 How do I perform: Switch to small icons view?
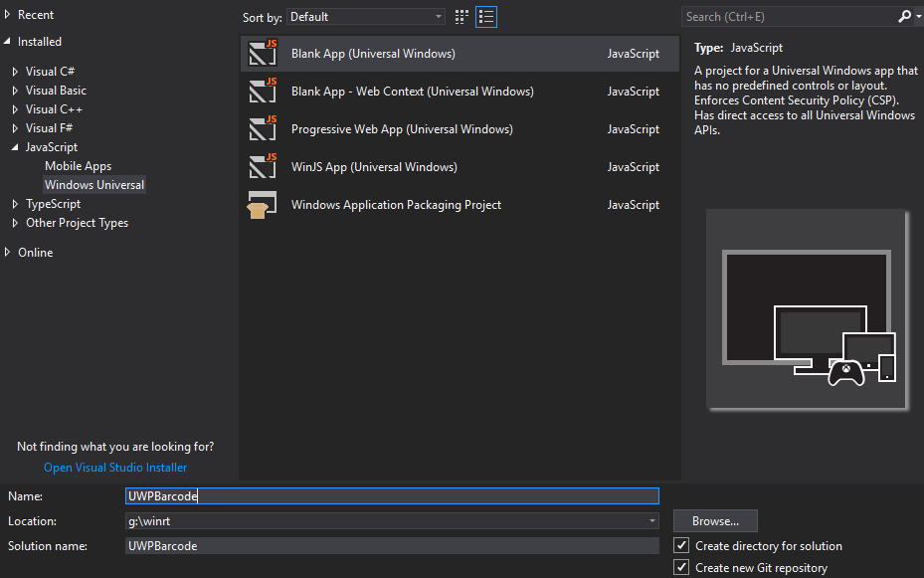point(462,17)
